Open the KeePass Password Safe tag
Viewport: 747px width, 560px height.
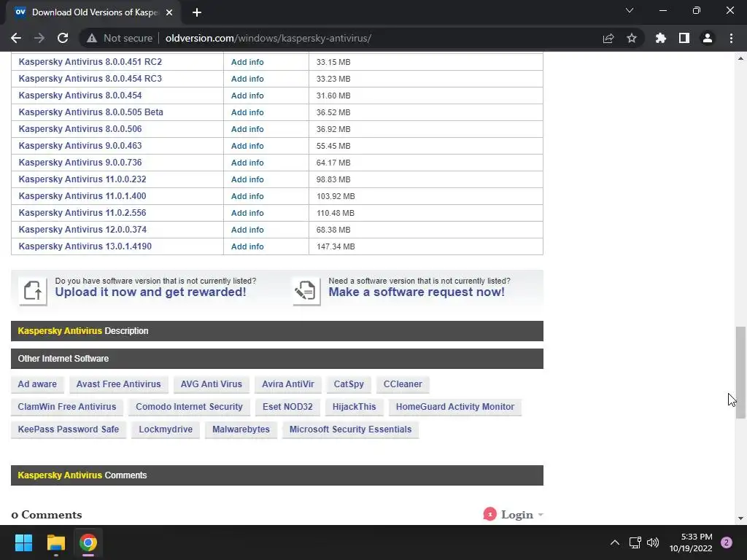(x=68, y=429)
